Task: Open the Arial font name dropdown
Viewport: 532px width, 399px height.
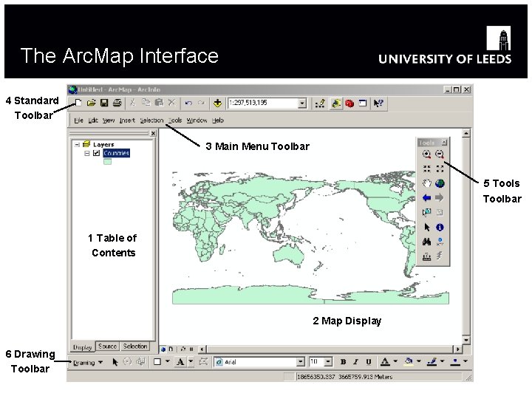Action: click(x=301, y=362)
